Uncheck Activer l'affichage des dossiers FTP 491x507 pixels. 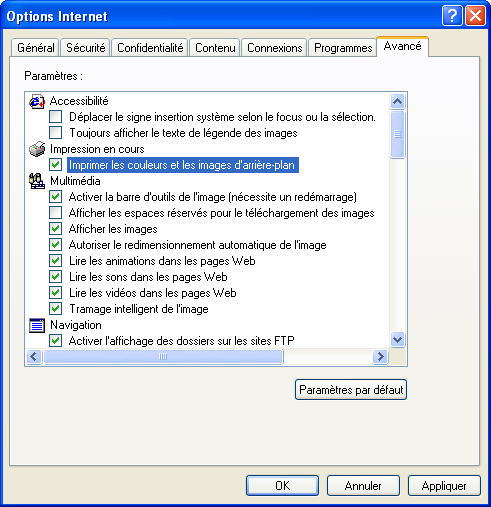[x=56, y=341]
